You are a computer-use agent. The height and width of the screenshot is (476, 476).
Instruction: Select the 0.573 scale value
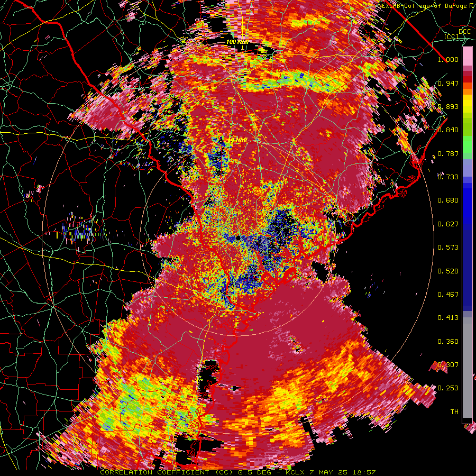(x=448, y=248)
